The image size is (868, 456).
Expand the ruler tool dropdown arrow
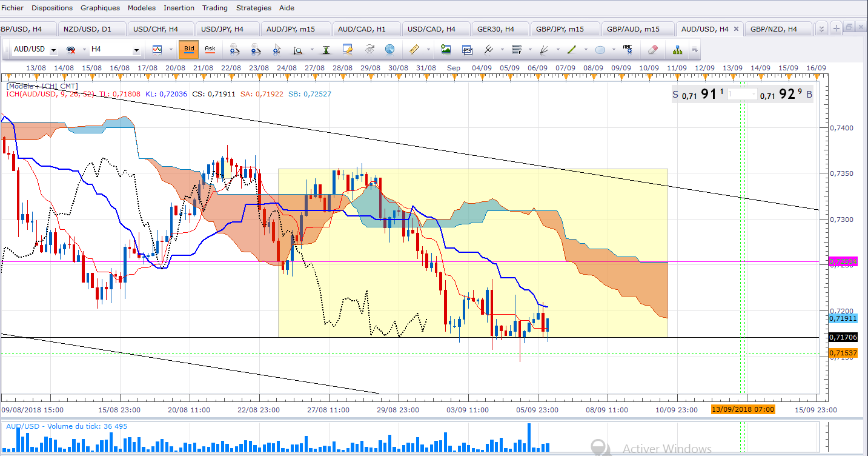(428, 49)
